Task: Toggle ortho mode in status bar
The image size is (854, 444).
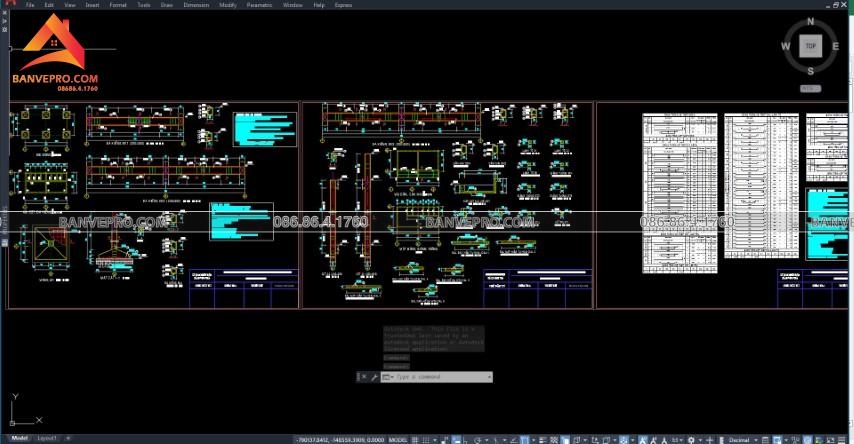Action: (465, 439)
